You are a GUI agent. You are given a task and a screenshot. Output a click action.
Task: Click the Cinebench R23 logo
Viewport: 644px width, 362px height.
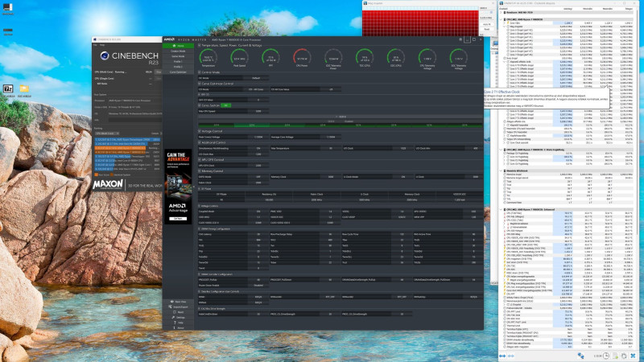tap(130, 56)
